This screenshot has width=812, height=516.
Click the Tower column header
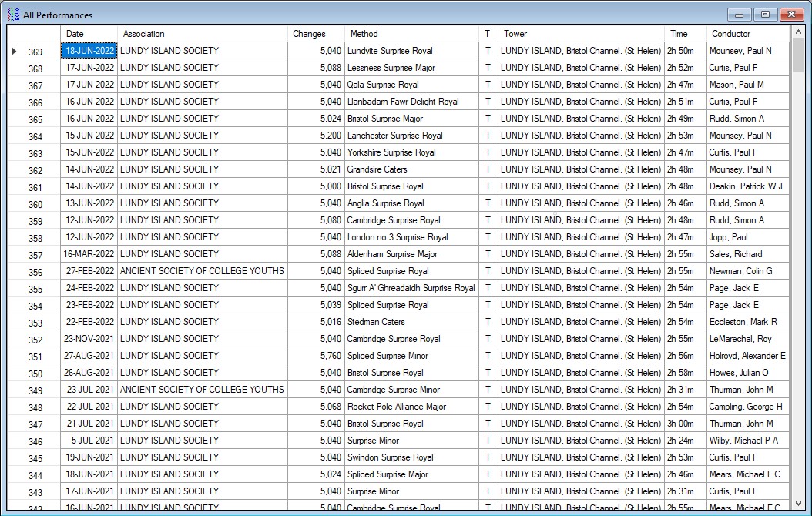[581, 34]
